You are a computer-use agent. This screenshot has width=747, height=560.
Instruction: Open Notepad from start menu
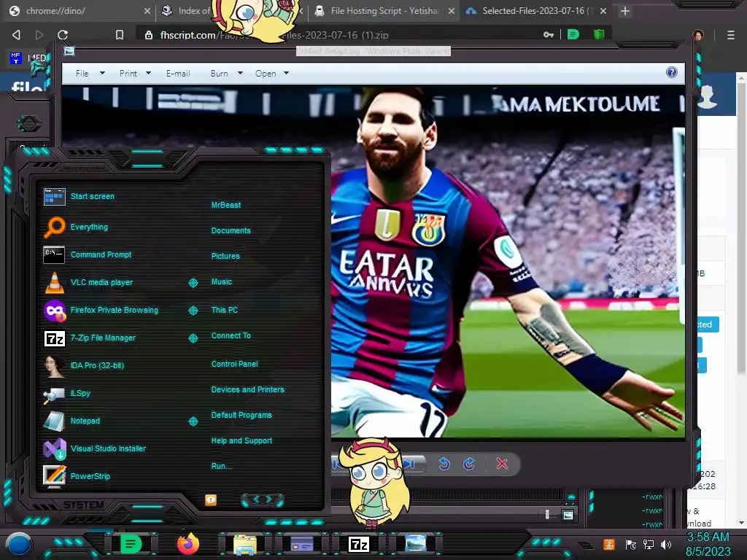[71, 421]
